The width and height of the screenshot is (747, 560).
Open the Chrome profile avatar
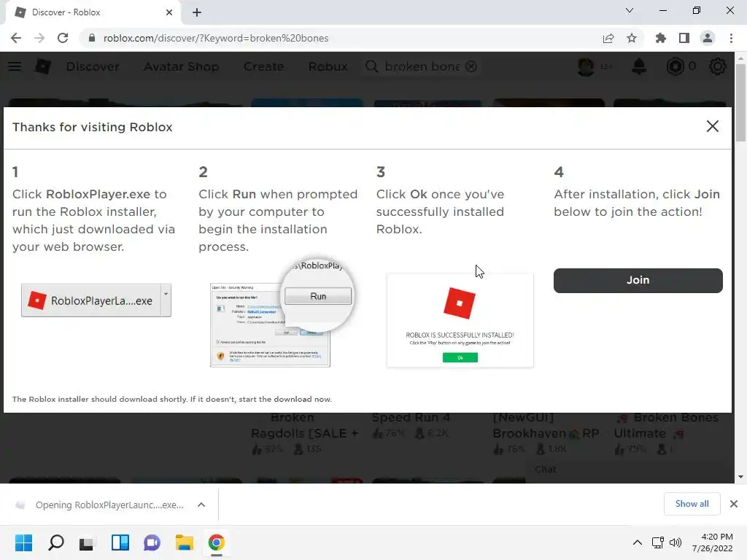pos(708,38)
